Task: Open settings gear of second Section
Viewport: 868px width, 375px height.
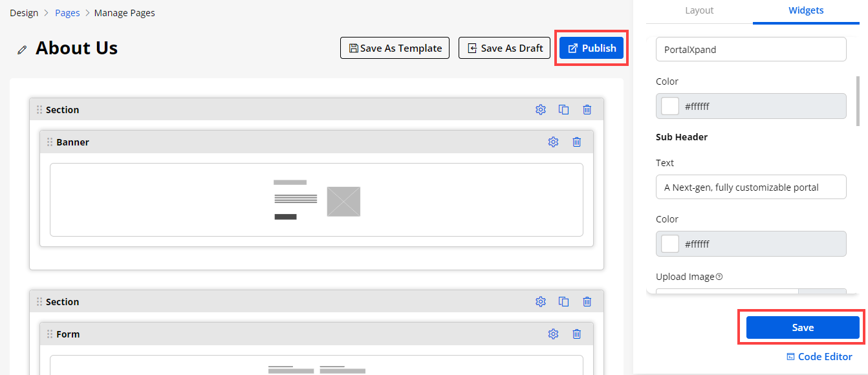Action: point(541,302)
